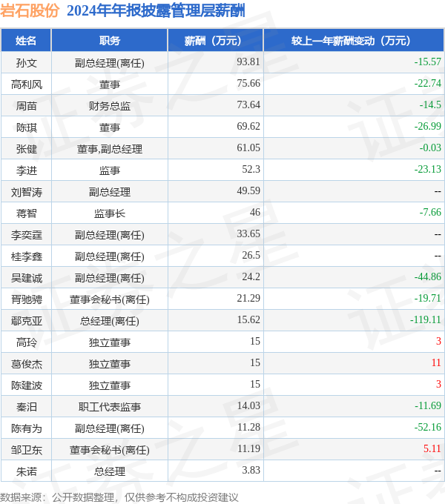Click the change value -44.86
445x504 pixels.
[428, 276]
